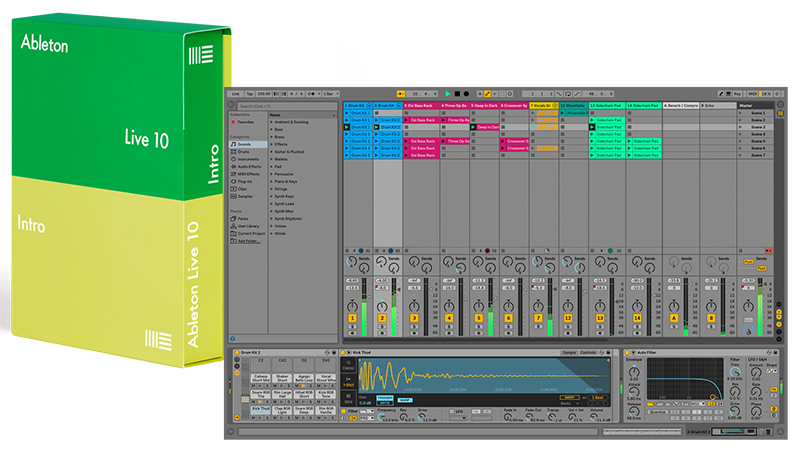Toggle the yellow Follow button

[x=401, y=94]
